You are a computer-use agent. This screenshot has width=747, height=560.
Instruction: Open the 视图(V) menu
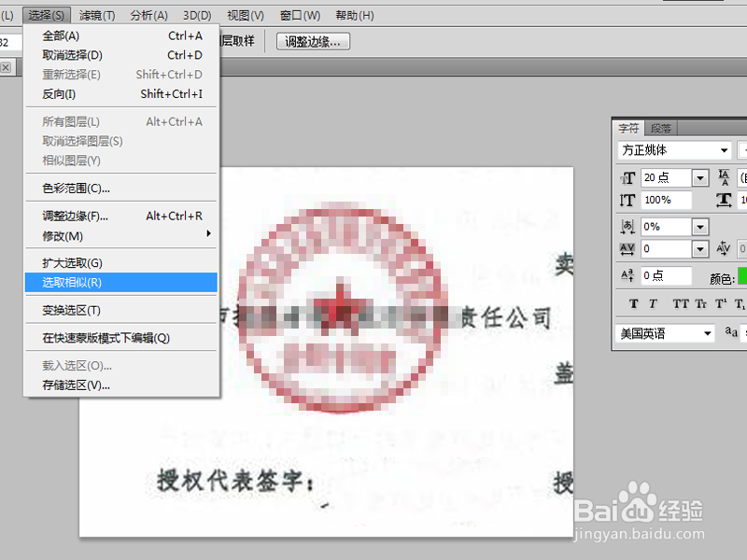point(246,16)
